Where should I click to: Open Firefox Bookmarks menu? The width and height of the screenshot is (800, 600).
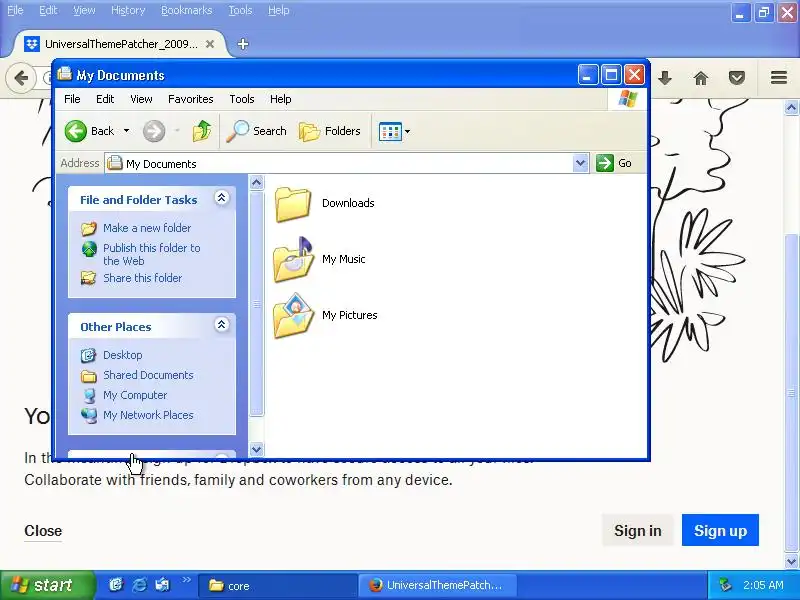tap(186, 10)
